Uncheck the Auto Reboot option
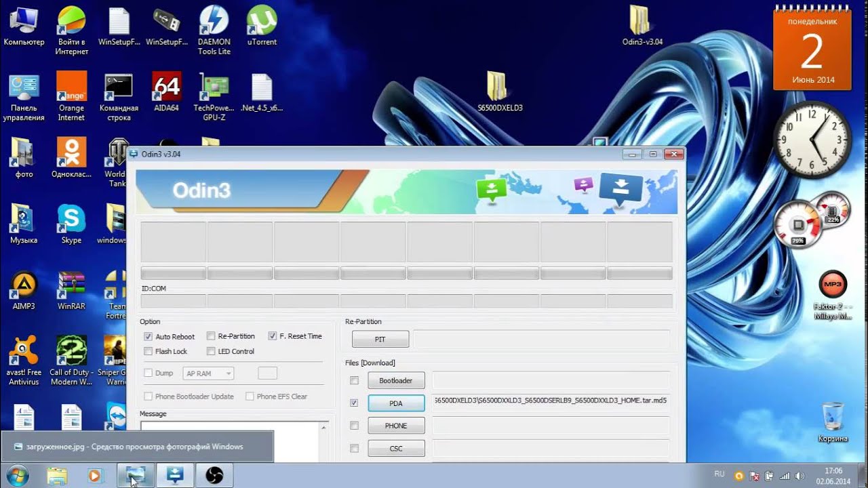868x488 pixels. (x=149, y=336)
